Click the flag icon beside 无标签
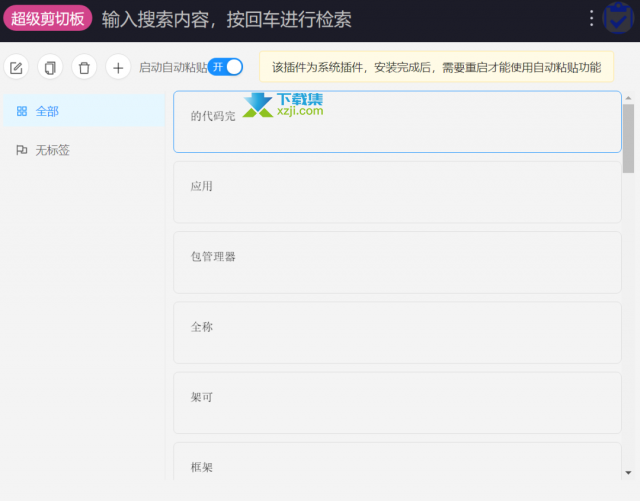Image resolution: width=640 pixels, height=501 pixels. [x=22, y=150]
